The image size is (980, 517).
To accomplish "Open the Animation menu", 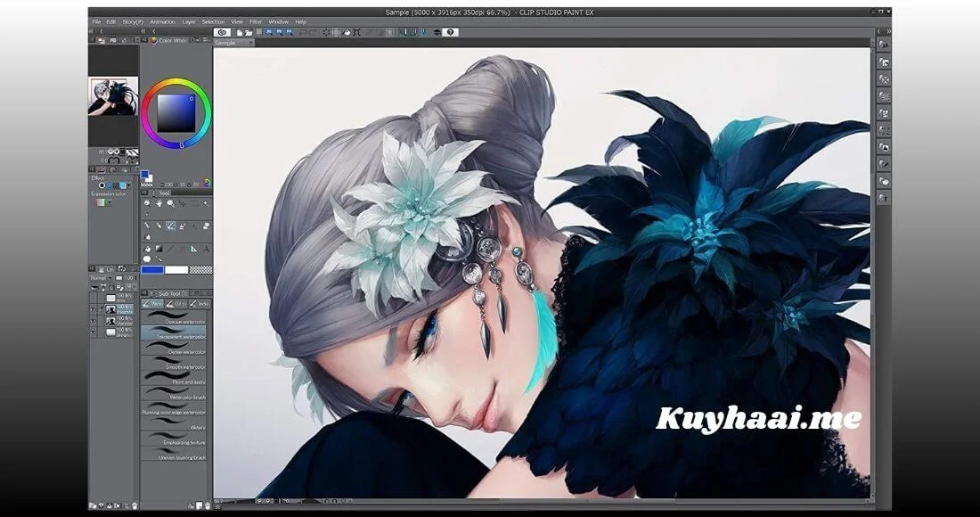I will [x=162, y=22].
